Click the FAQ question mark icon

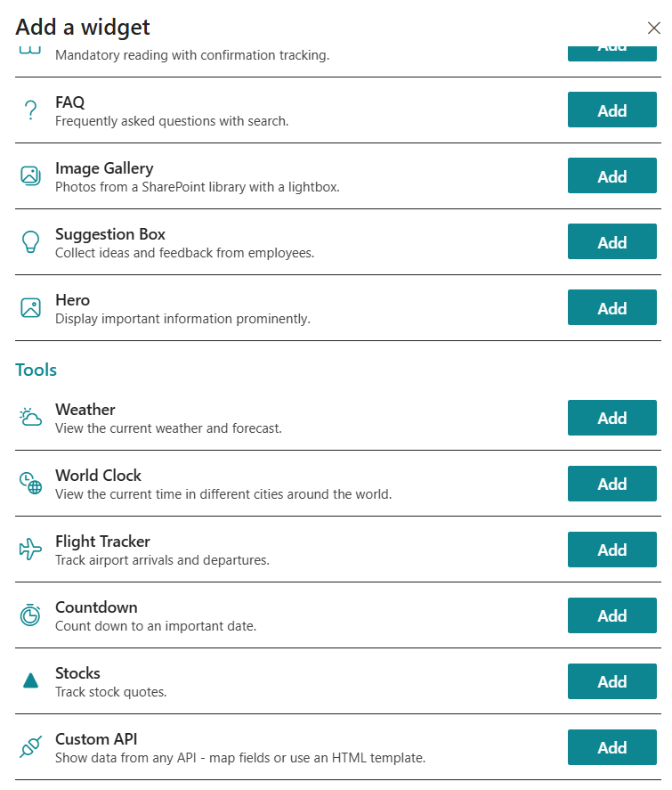pos(30,110)
